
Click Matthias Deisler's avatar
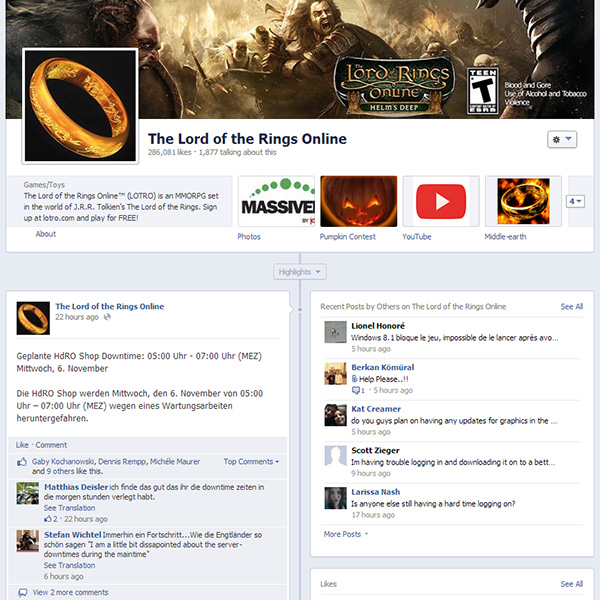(x=28, y=493)
